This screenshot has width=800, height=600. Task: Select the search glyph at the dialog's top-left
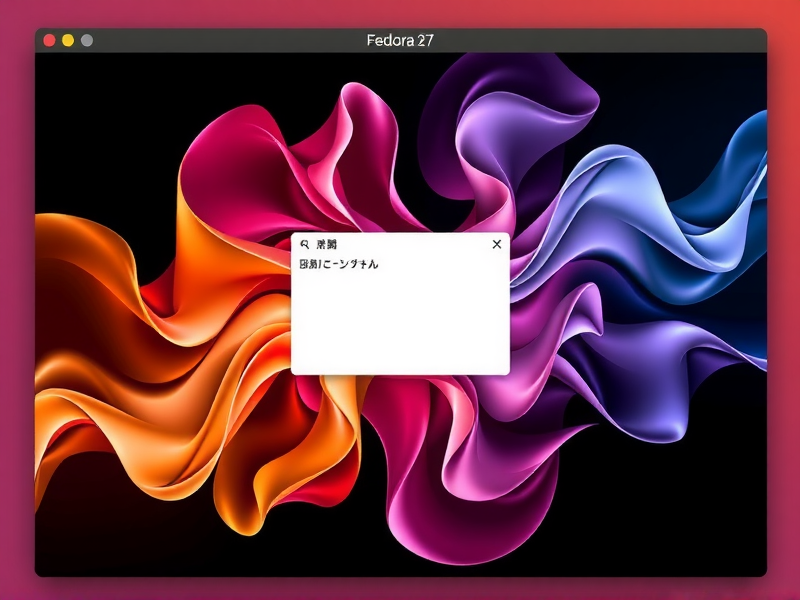306,244
